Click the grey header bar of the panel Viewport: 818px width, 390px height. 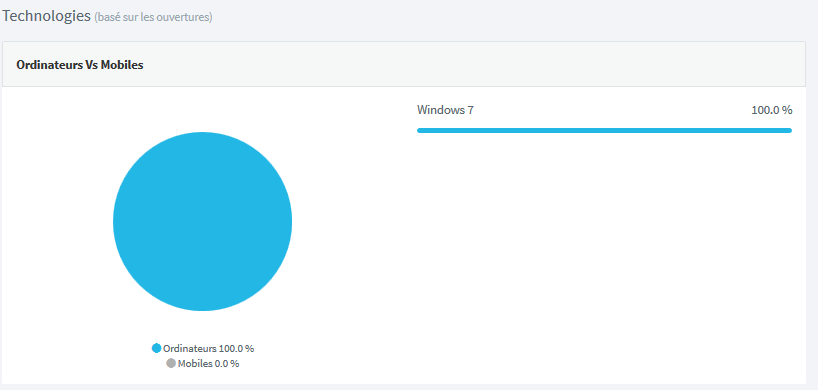pos(404,64)
